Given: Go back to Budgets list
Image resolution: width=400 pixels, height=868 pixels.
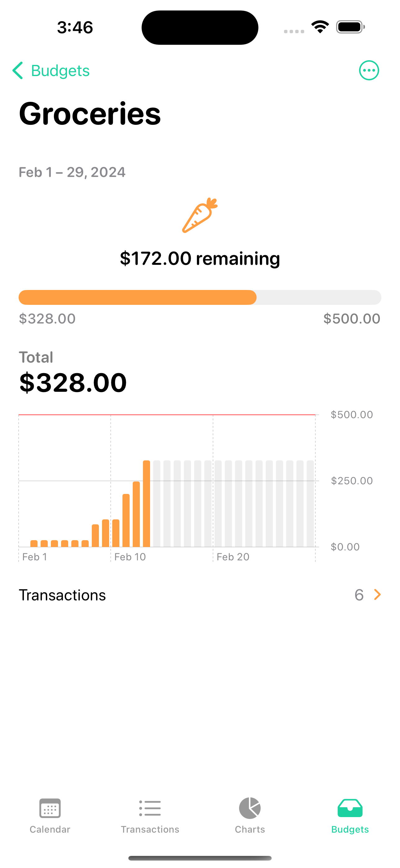Looking at the screenshot, I should click(x=60, y=71).
